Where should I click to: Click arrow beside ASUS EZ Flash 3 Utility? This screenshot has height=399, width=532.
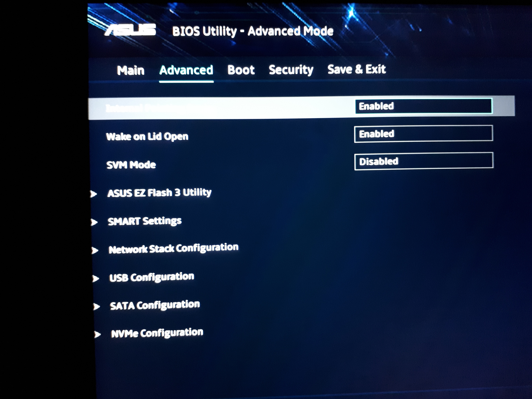click(94, 194)
